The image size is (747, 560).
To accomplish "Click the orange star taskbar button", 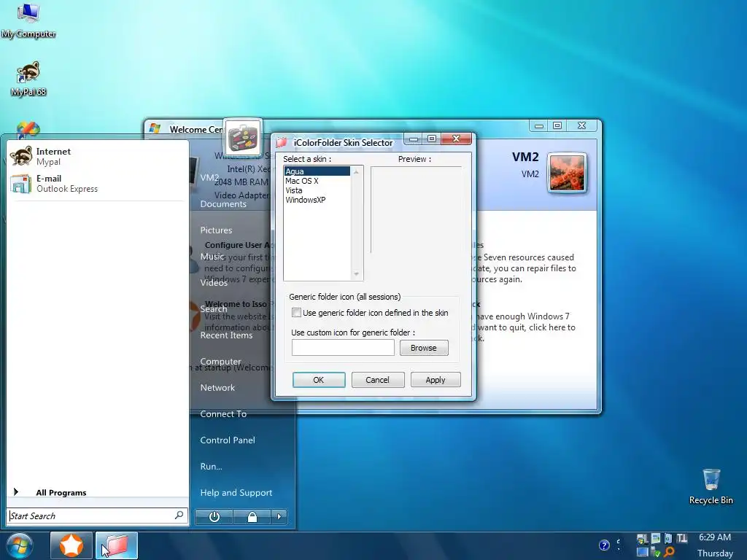I will point(71,545).
